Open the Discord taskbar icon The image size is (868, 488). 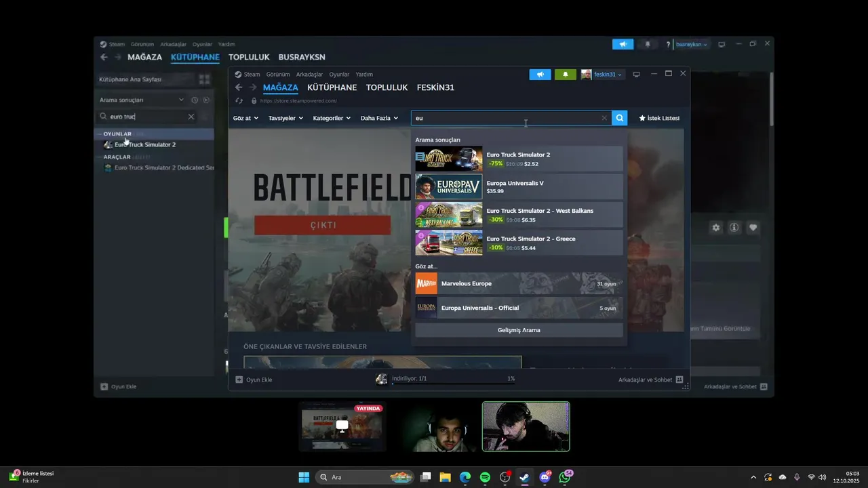click(x=544, y=477)
